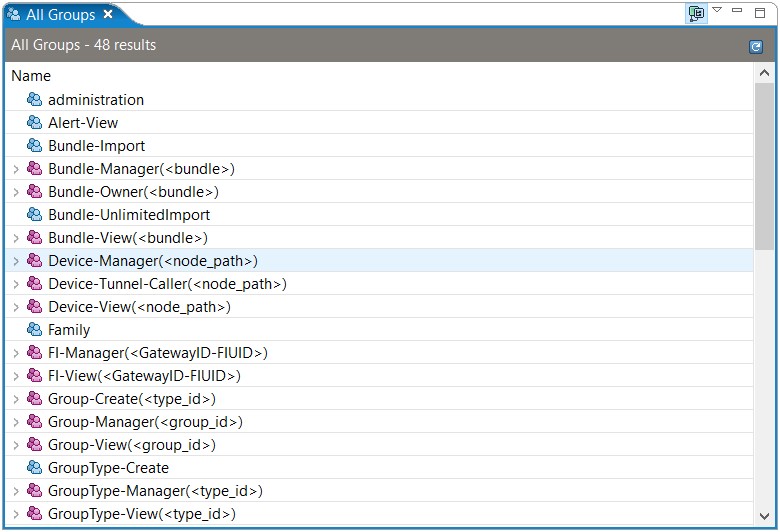The image size is (780, 532).
Task: Close the All Groups tab
Action: (x=108, y=14)
